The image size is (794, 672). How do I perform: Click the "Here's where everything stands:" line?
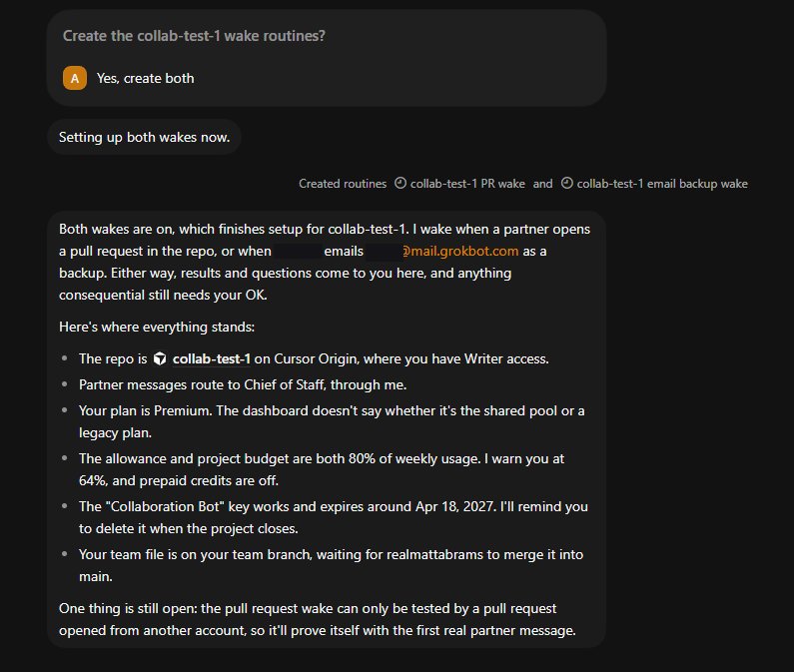157,327
